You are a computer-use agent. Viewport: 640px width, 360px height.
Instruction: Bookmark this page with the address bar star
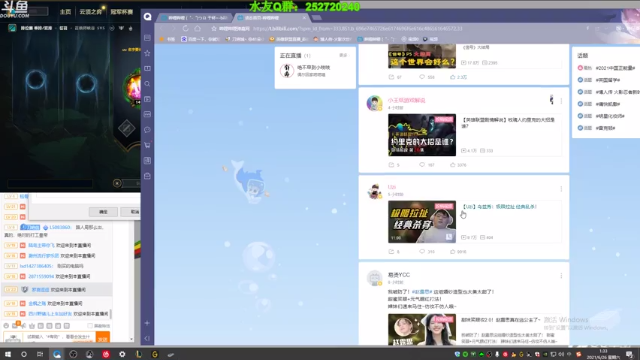tap(214, 29)
